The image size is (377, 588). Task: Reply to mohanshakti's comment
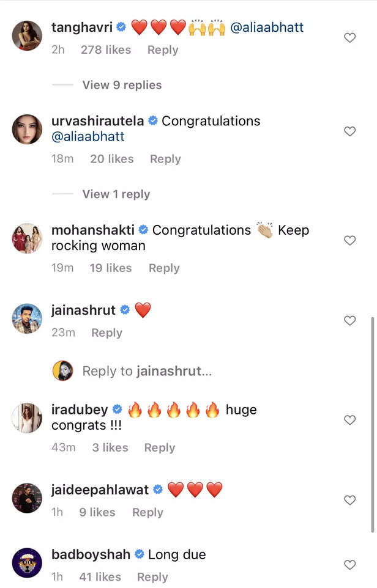point(163,268)
